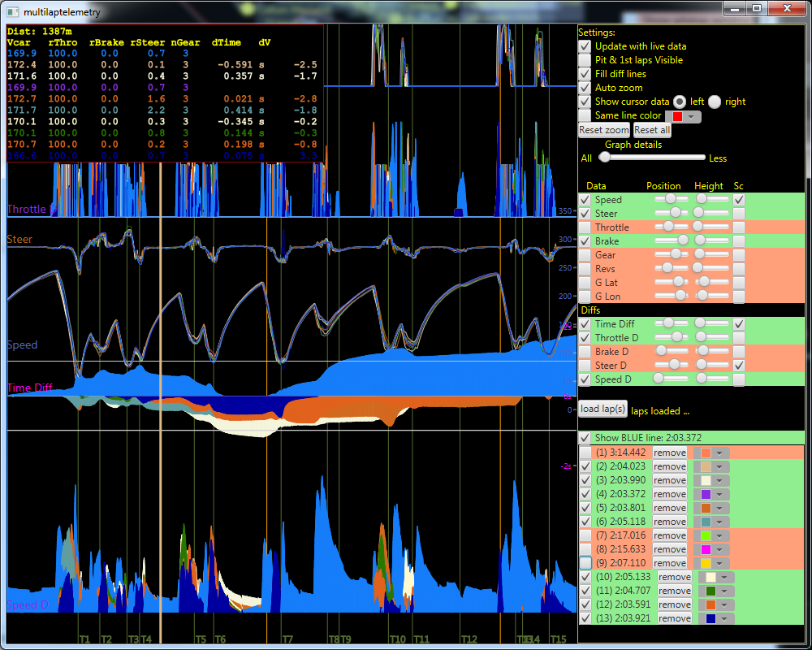This screenshot has width=812, height=650.
Task: Enable the "Same line color" option
Action: (584, 115)
